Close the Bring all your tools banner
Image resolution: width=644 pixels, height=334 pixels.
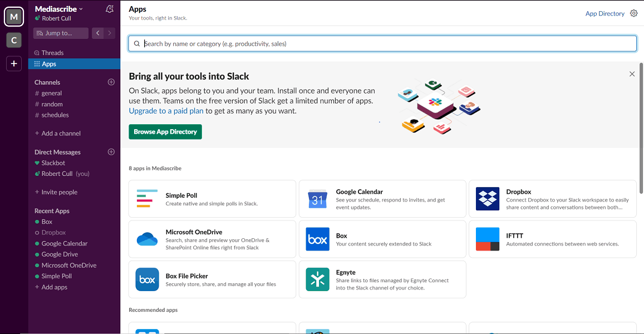pyautogui.click(x=632, y=74)
